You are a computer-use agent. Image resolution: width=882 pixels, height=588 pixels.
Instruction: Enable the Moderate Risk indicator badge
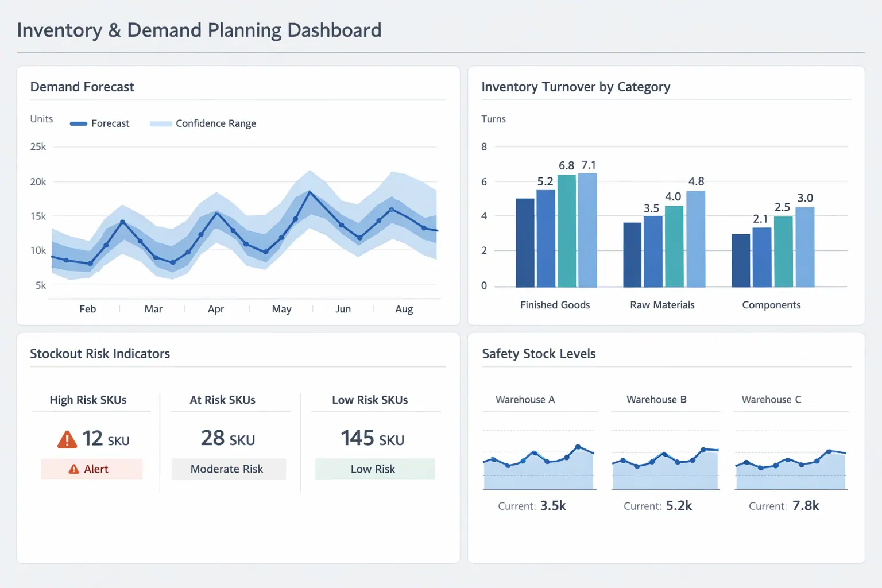point(229,469)
